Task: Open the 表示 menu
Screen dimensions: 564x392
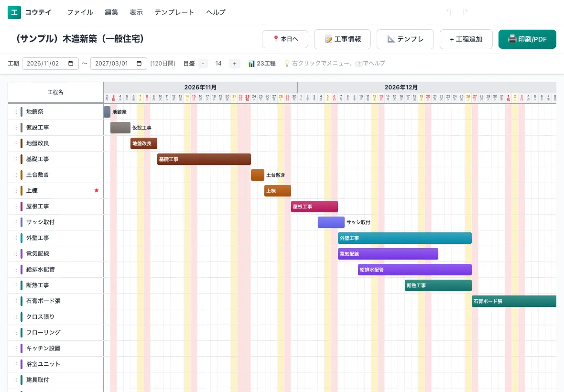Action: [x=136, y=12]
